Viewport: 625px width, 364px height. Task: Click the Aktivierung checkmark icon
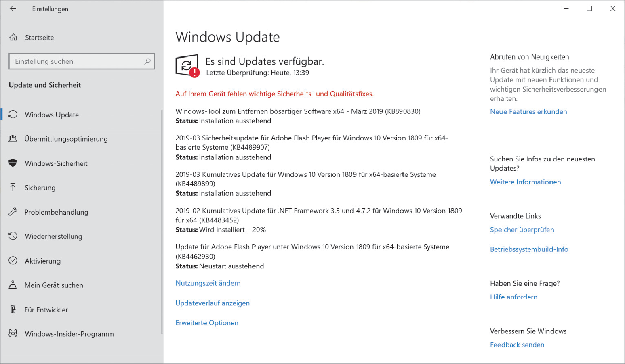[x=13, y=261]
